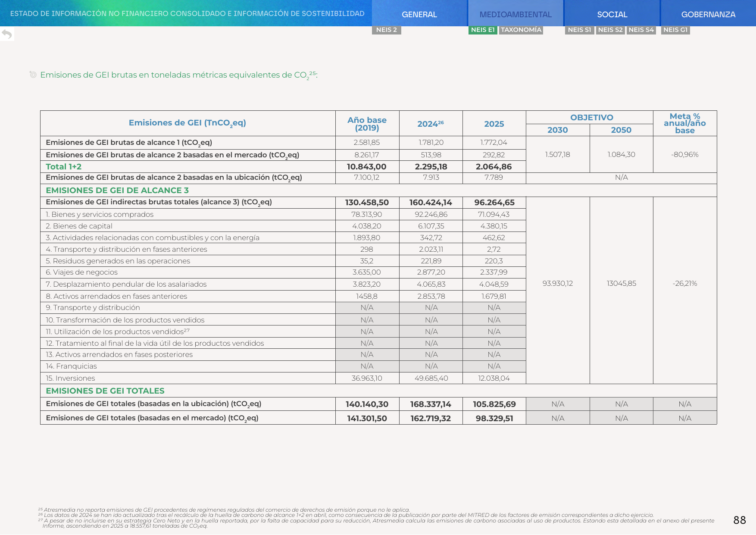The height and width of the screenshot is (535, 756).
Task: Click '7. Desplazamiento pendular de los asalariados' row
Action: coord(126,284)
